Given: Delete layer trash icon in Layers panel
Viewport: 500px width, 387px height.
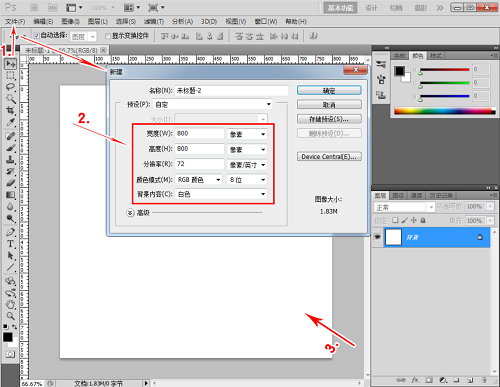Looking at the screenshot, I should tap(484, 380).
